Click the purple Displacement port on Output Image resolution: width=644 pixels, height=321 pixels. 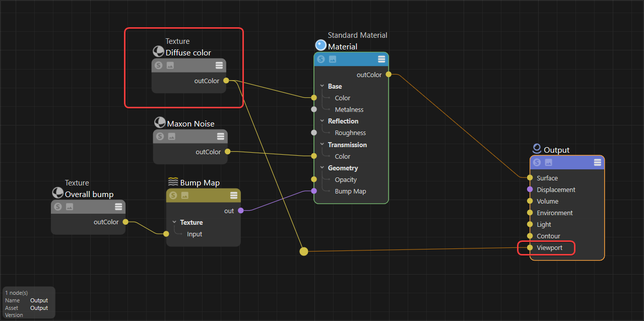pos(530,189)
